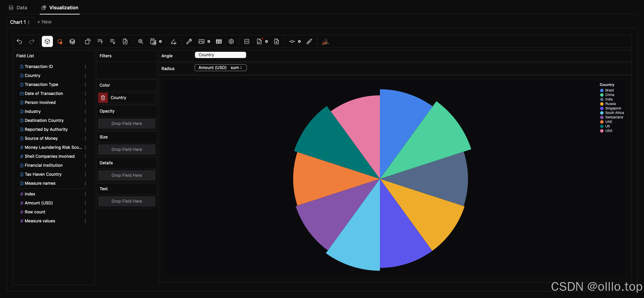The height and width of the screenshot is (298, 644).
Task: Click the magnifier zoom icon
Action: (141, 41)
